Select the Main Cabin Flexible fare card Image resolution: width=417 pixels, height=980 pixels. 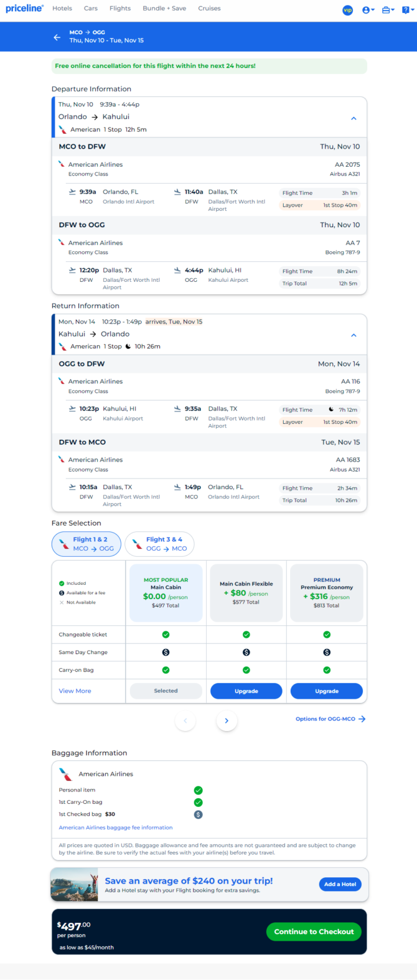[x=246, y=593]
